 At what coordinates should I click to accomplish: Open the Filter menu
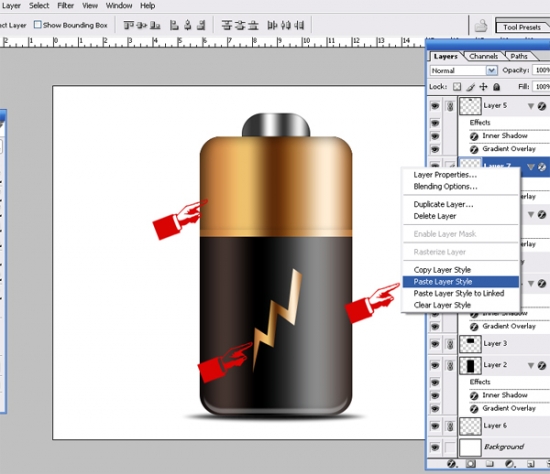66,6
